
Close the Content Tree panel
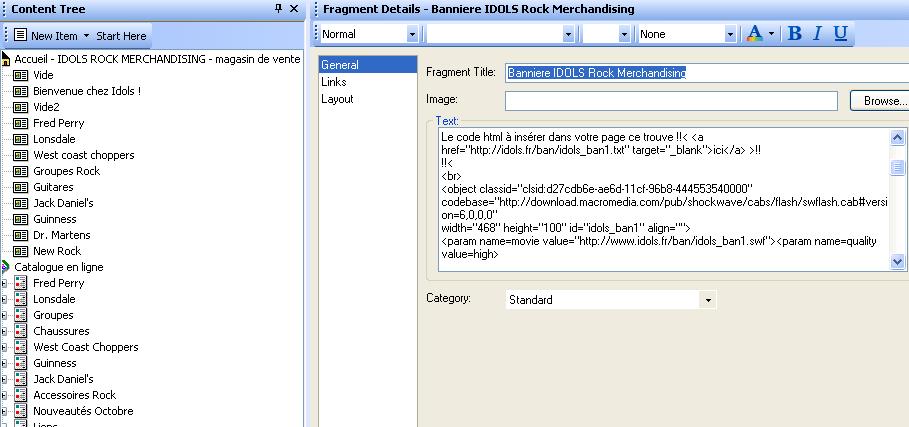tap(293, 8)
